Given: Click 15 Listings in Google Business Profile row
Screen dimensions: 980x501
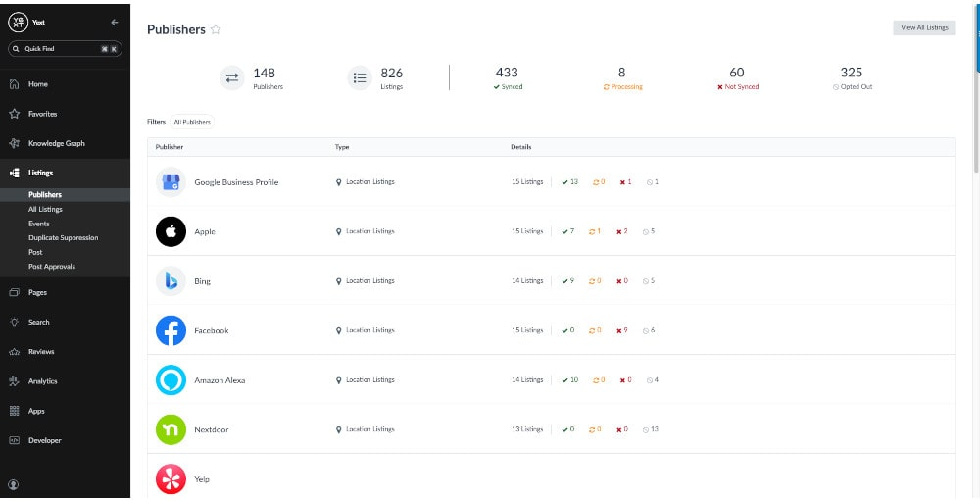Looking at the screenshot, I should 527,182.
